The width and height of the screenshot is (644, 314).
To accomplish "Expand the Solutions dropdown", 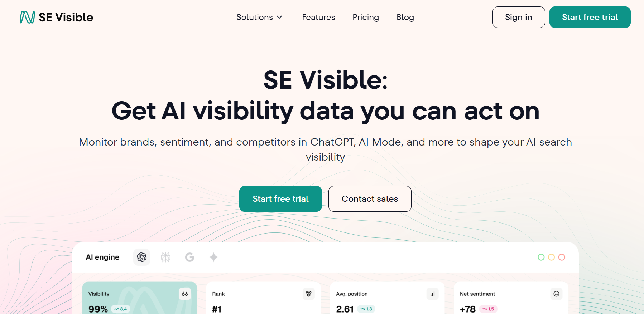I will tap(260, 17).
